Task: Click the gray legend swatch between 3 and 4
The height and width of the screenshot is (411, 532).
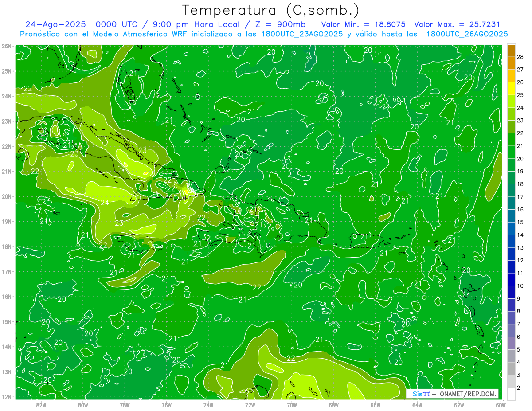Action: coord(511,368)
